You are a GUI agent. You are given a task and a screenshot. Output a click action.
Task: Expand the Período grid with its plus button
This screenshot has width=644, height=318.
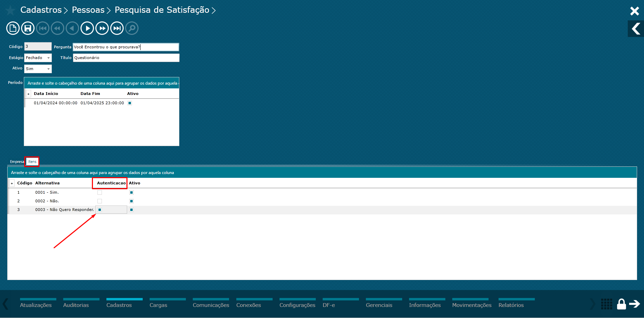click(28, 94)
